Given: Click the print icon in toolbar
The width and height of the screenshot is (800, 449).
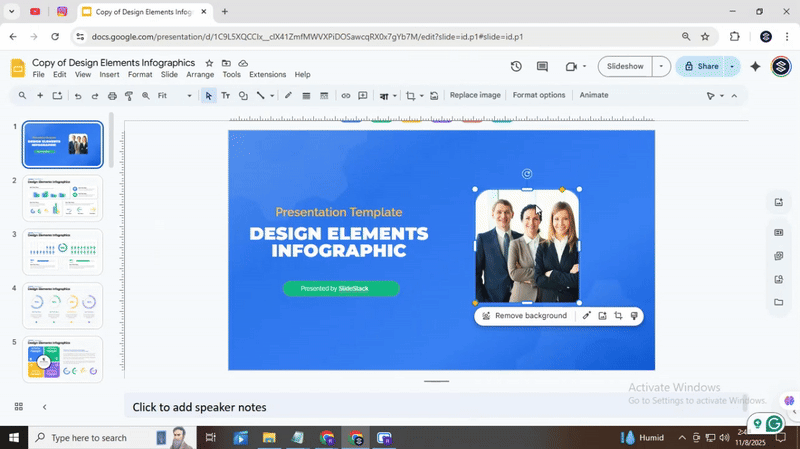Looking at the screenshot, I should coord(111,96).
